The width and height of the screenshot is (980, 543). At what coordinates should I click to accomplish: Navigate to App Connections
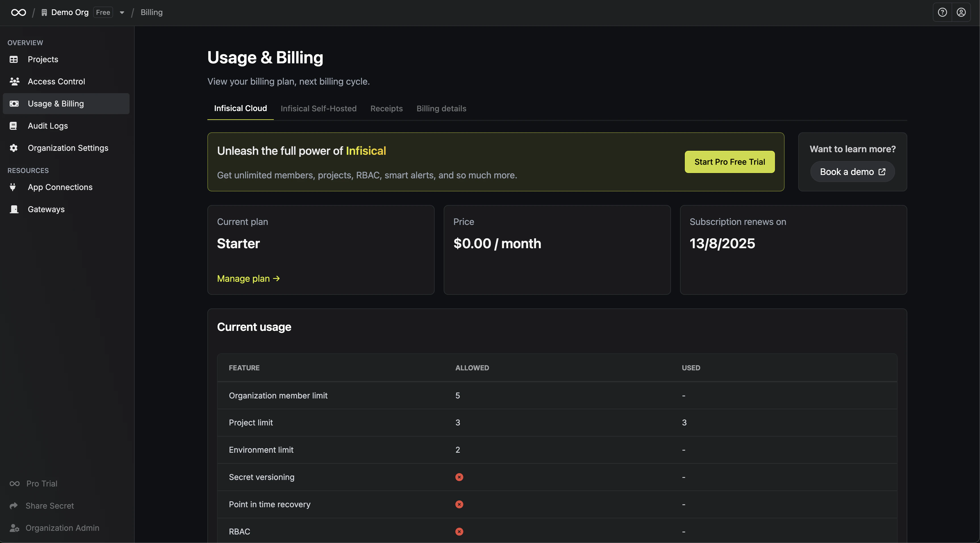pyautogui.click(x=66, y=187)
